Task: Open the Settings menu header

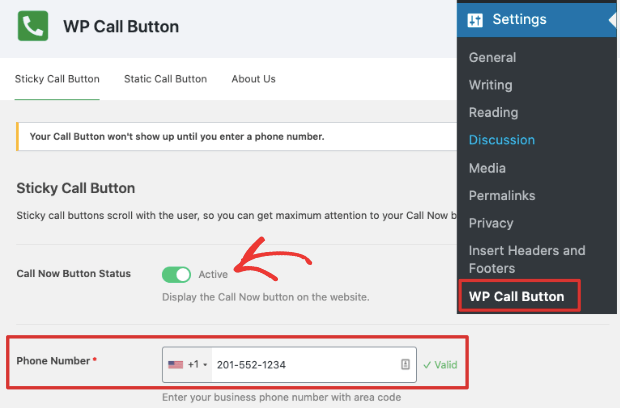Action: pos(536,20)
